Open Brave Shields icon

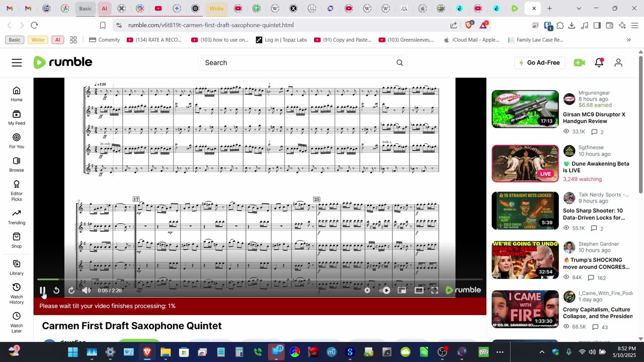[469, 25]
